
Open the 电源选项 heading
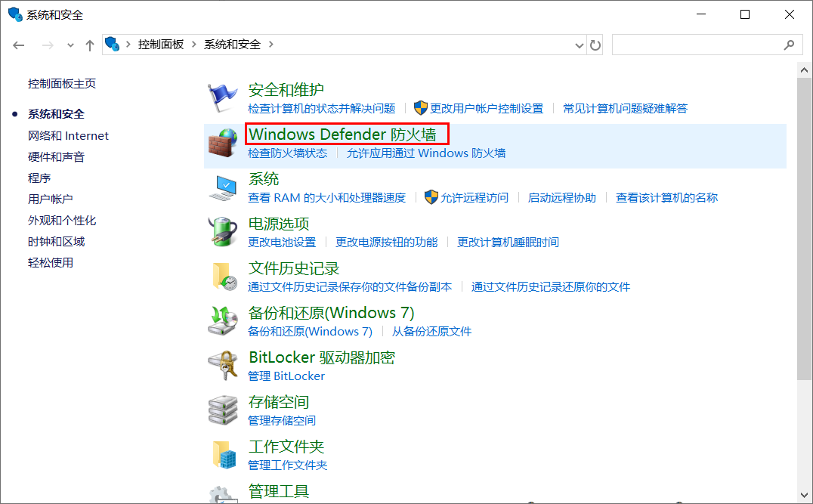click(279, 224)
